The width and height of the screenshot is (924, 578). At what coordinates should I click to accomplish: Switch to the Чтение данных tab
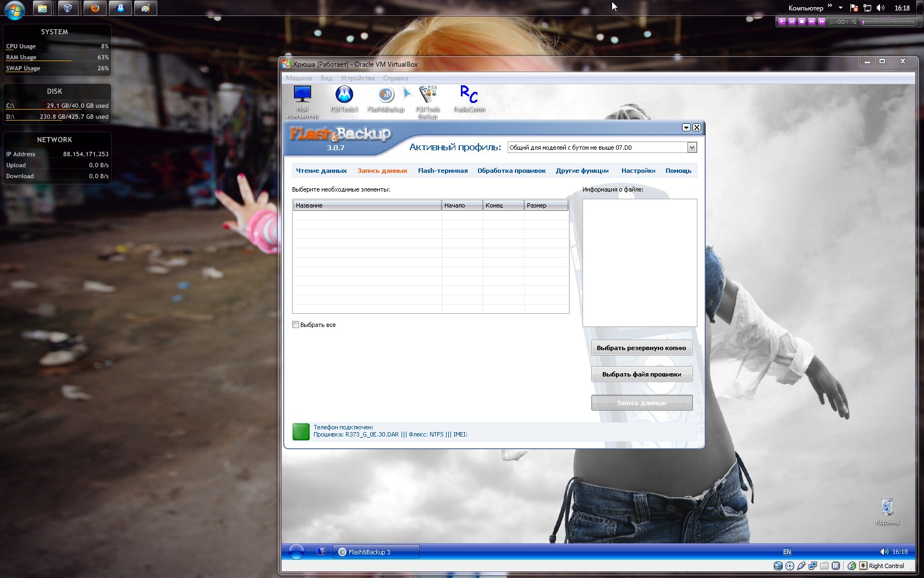321,171
